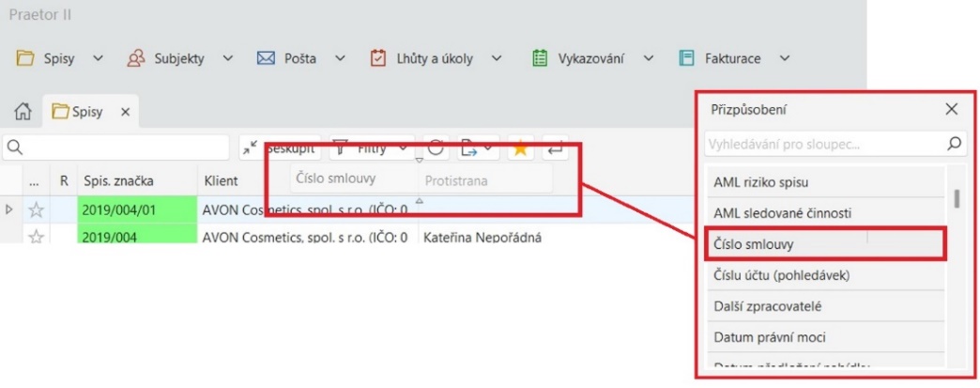Open the Filtry dropdown
The image size is (980, 388).
click(372, 147)
